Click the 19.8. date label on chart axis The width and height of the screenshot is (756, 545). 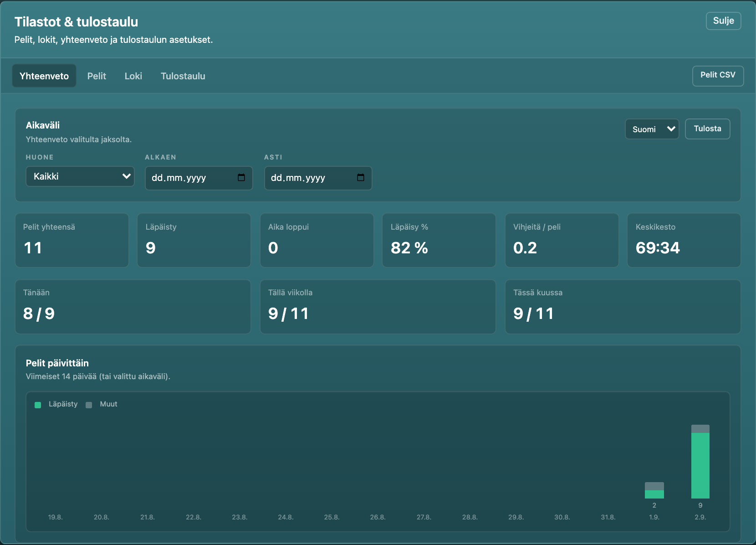pos(55,517)
